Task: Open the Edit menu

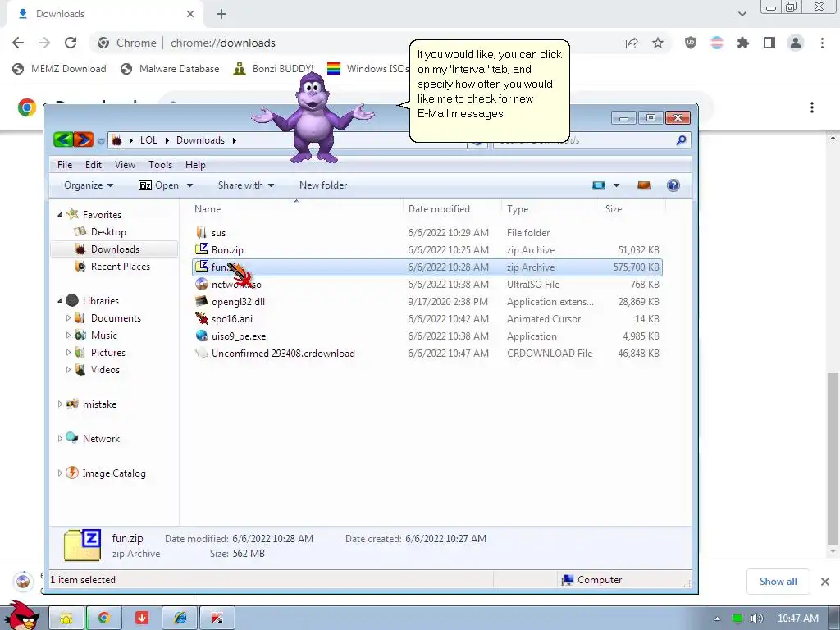Action: point(94,164)
